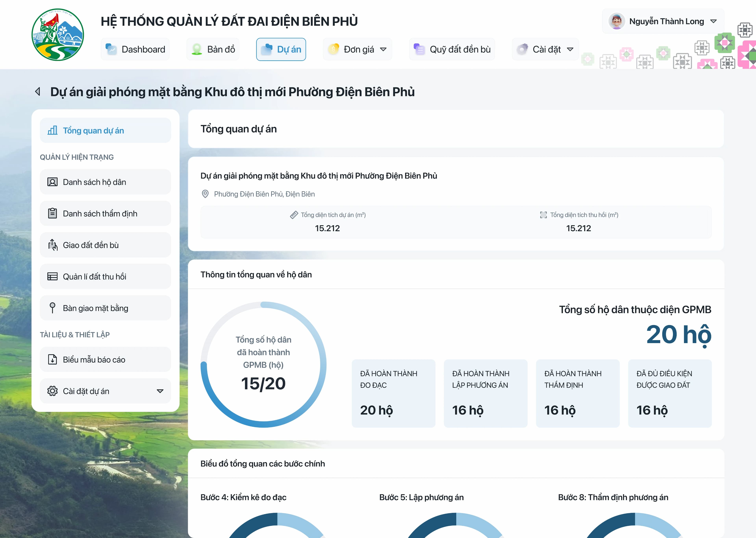Open Quản lí đất thu hồi section
Image resolution: width=756 pixels, height=538 pixels.
pyautogui.click(x=105, y=276)
